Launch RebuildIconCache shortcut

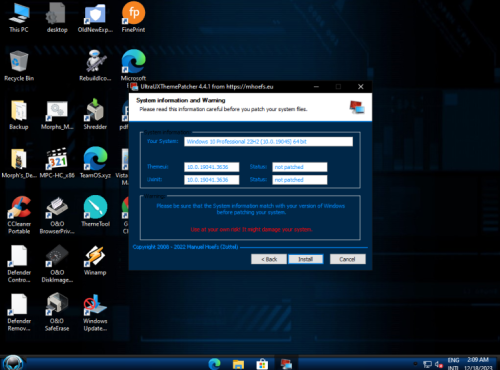95,66
